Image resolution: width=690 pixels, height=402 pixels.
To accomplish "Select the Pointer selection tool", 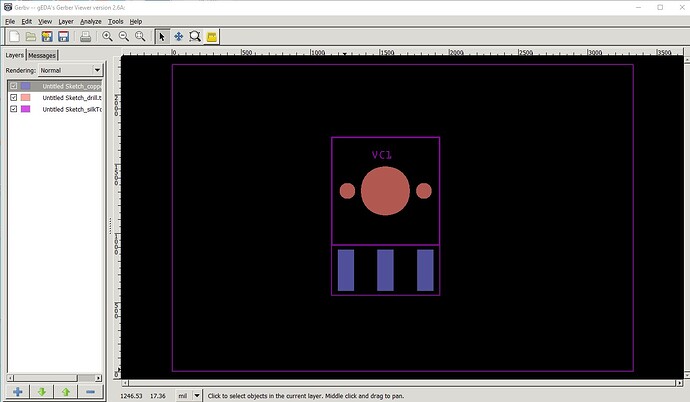I will point(163,36).
